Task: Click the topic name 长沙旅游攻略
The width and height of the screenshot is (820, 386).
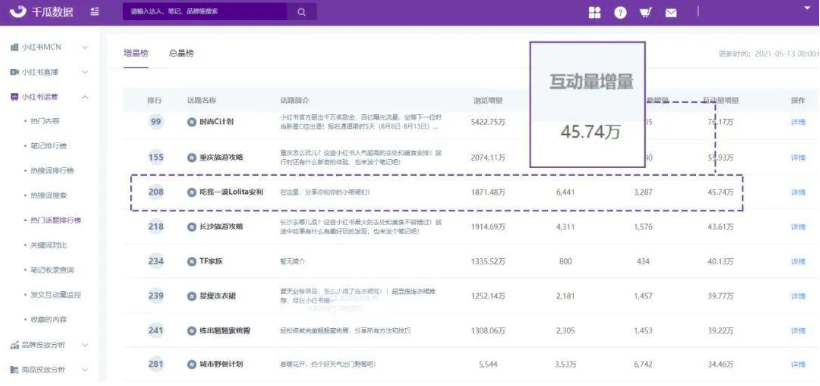Action: 222,227
